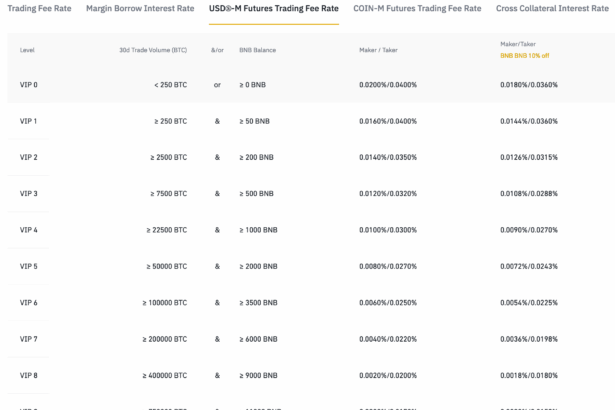Switch to Cross Collateral Interest Rate tab
The height and width of the screenshot is (410, 615).
pyautogui.click(x=554, y=8)
